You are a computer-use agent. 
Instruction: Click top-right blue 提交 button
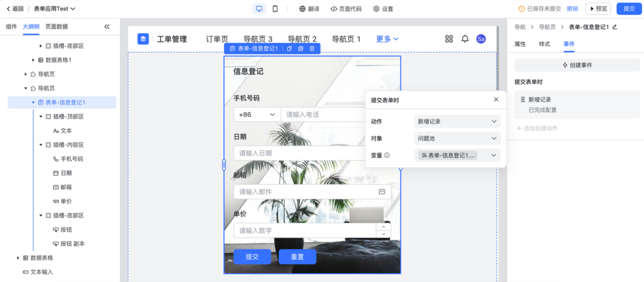[629, 9]
